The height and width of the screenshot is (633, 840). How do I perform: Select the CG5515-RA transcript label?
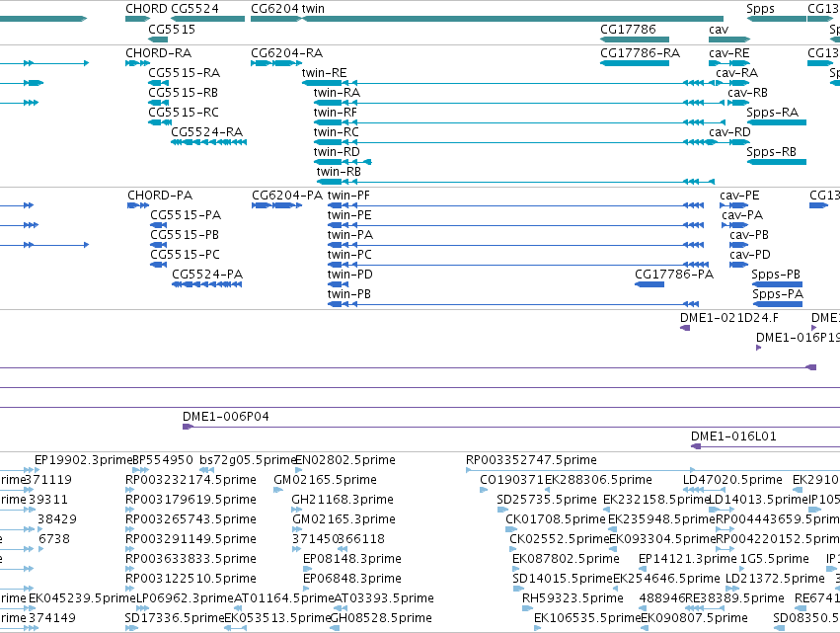(x=185, y=73)
